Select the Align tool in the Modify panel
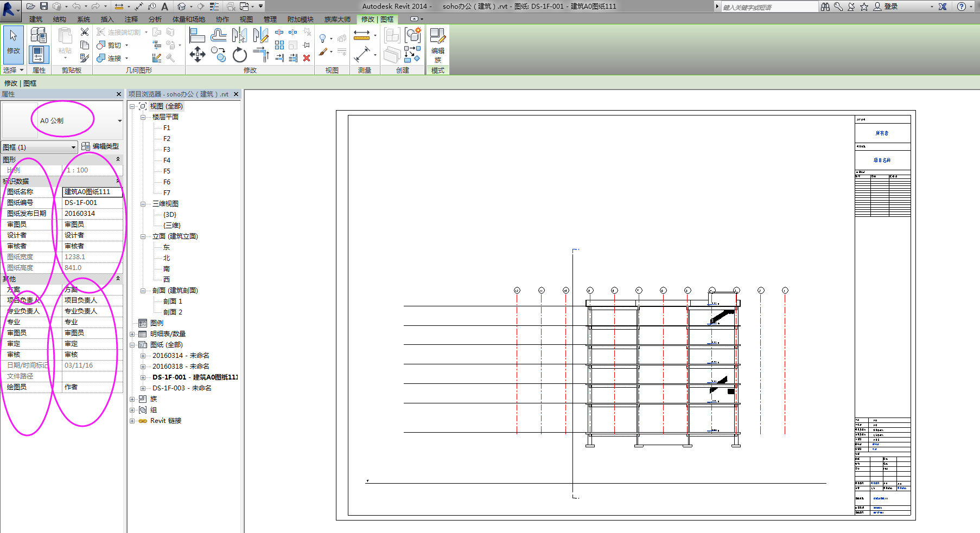The height and width of the screenshot is (533, 980). 196,36
